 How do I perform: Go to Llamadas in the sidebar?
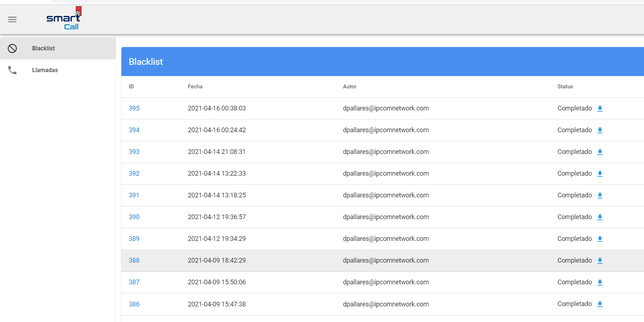(x=45, y=70)
